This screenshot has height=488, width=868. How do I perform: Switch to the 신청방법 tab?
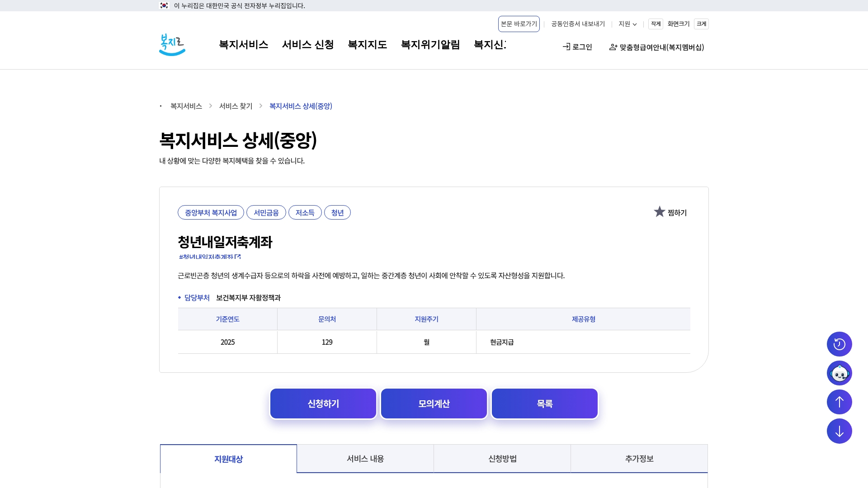502,459
